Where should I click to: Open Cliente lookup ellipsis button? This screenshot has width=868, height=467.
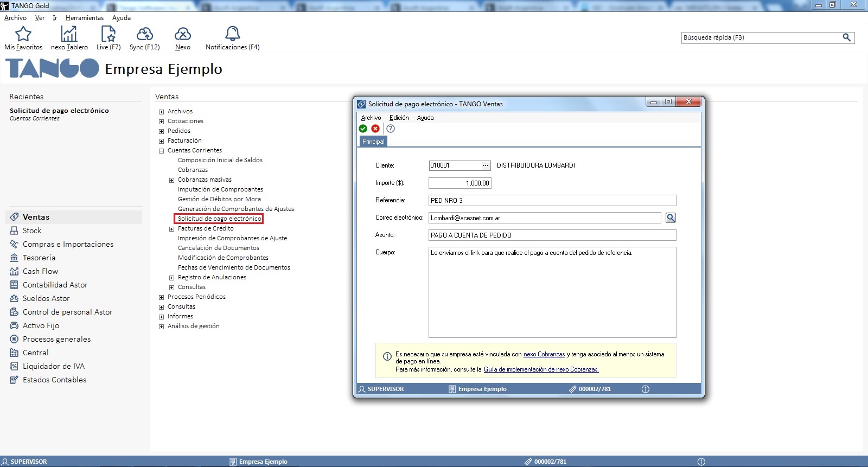[x=486, y=165]
